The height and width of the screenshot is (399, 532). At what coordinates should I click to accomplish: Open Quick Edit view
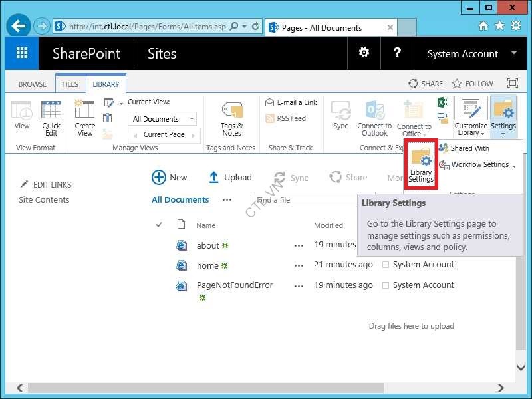pyautogui.click(x=51, y=118)
